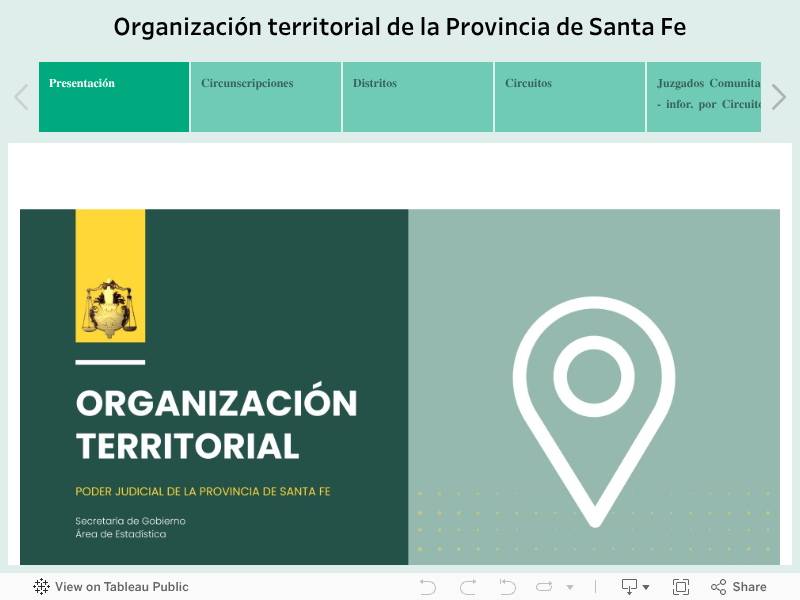The width and height of the screenshot is (800, 600).
Task: Expand the refresh options dropdown arrow
Action: point(570,588)
